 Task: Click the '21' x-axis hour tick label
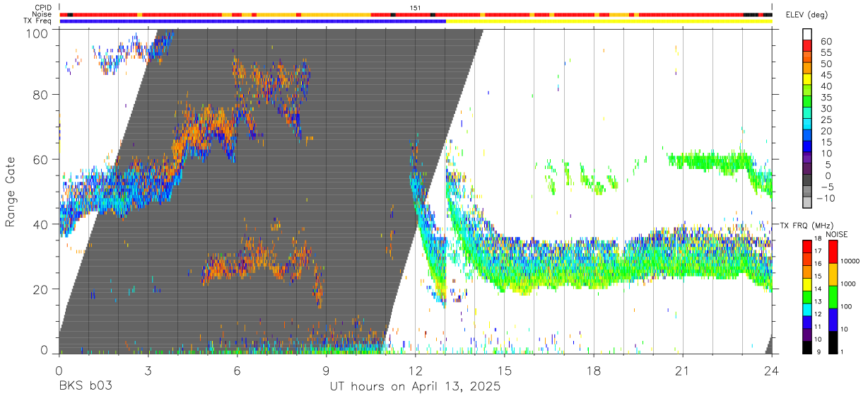683,371
